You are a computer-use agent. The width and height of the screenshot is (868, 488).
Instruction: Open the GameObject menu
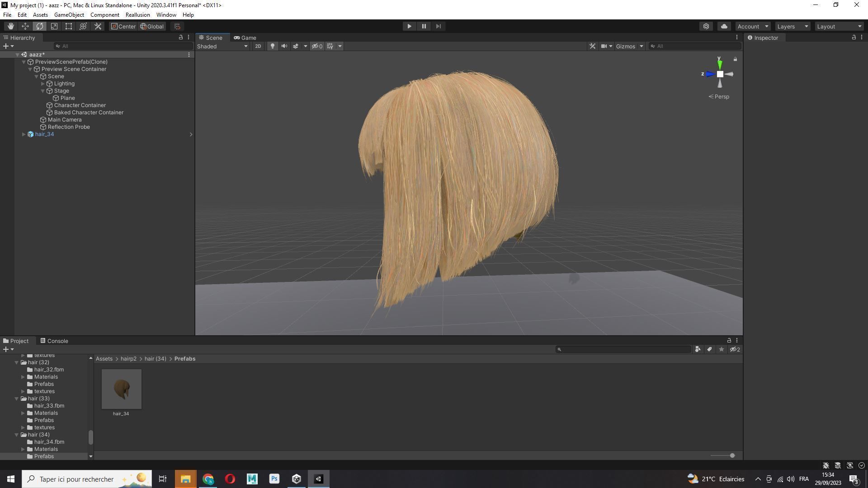69,15
